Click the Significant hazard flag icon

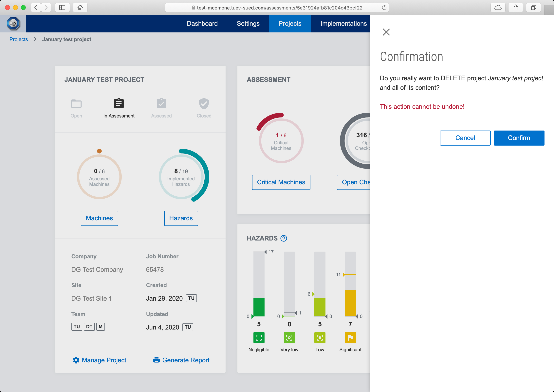click(350, 337)
